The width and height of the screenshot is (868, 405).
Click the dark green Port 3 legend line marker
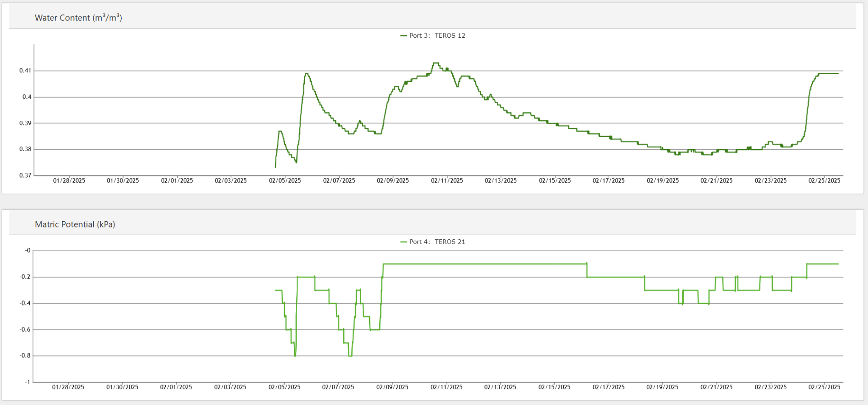[x=403, y=36]
